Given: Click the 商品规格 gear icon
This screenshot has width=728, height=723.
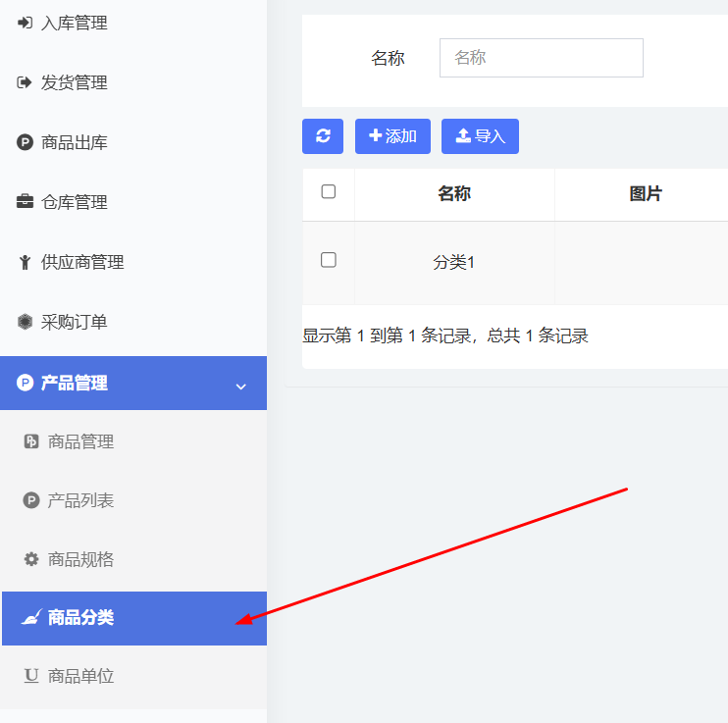Looking at the screenshot, I should 31,559.
